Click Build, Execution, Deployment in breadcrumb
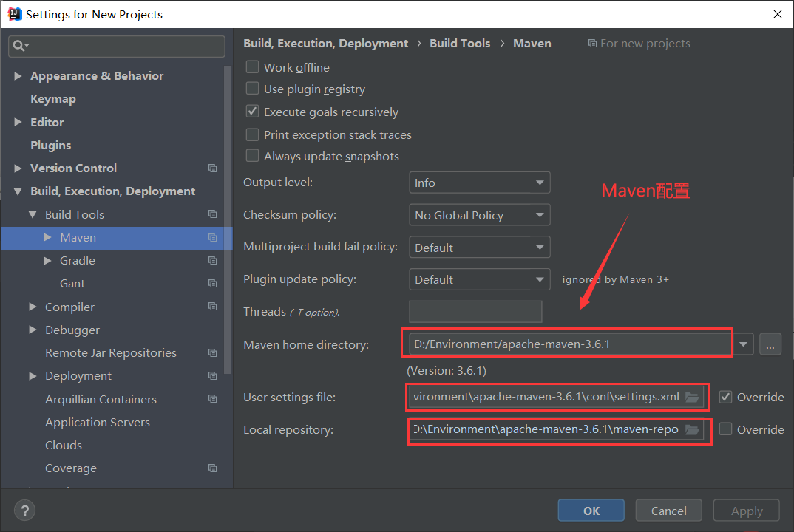Viewport: 794px width, 532px height. 325,44
